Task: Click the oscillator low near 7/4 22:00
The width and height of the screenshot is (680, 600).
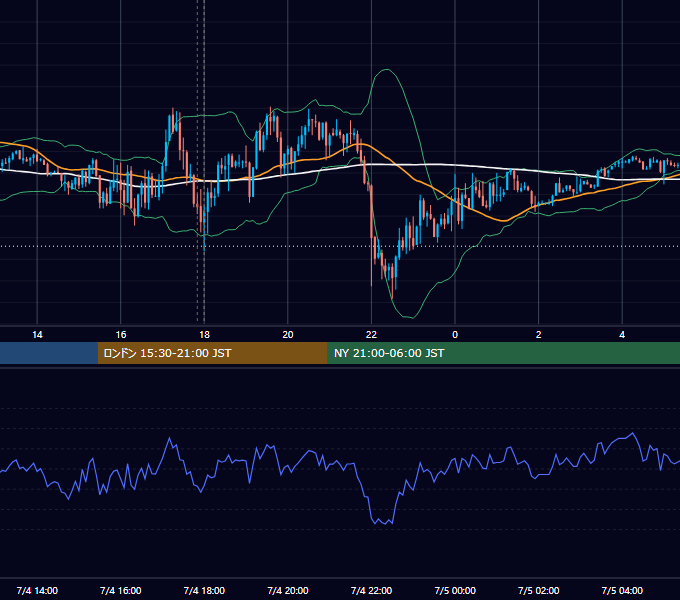Action: 383,522
